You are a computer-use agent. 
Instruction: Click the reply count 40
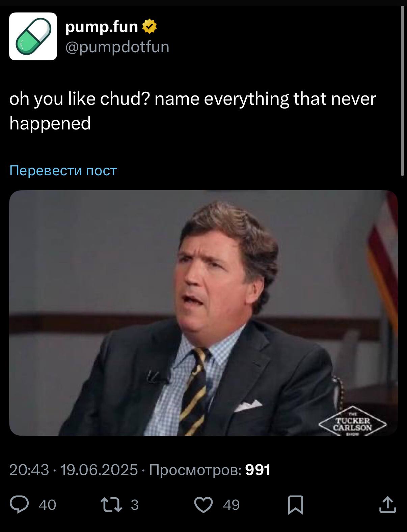click(48, 505)
